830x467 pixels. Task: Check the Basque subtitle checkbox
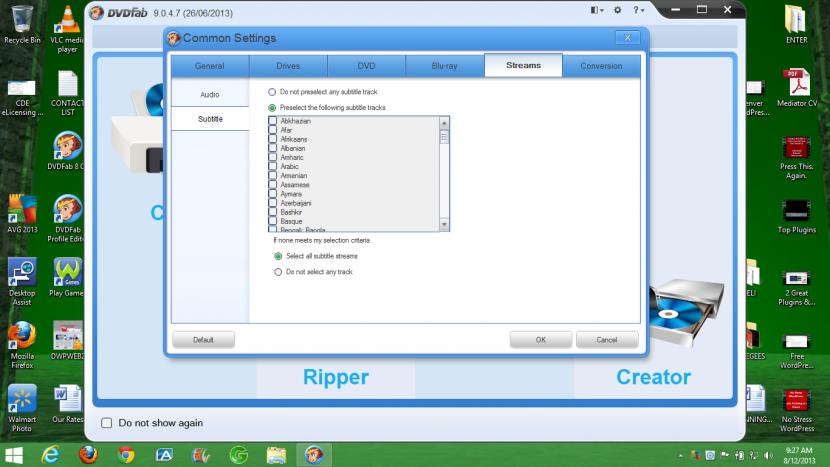tap(273, 221)
